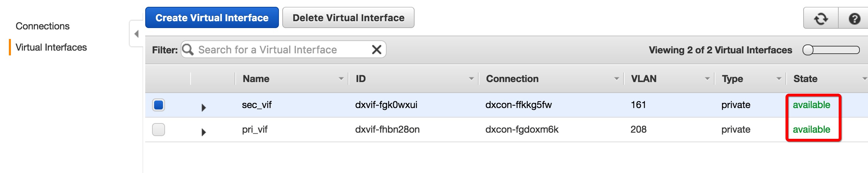Select Virtual Interfaces in the sidebar
This screenshot has width=868, height=173.
click(x=51, y=47)
